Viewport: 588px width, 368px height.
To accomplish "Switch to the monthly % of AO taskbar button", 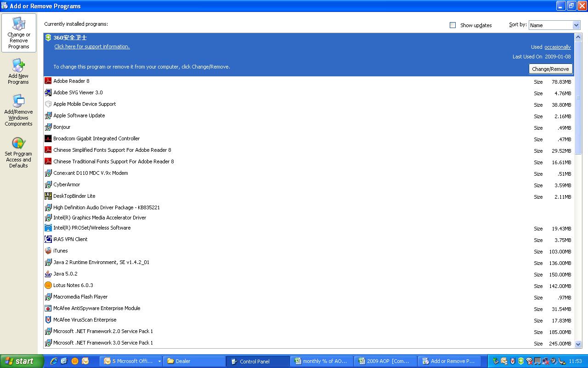I will point(322,362).
